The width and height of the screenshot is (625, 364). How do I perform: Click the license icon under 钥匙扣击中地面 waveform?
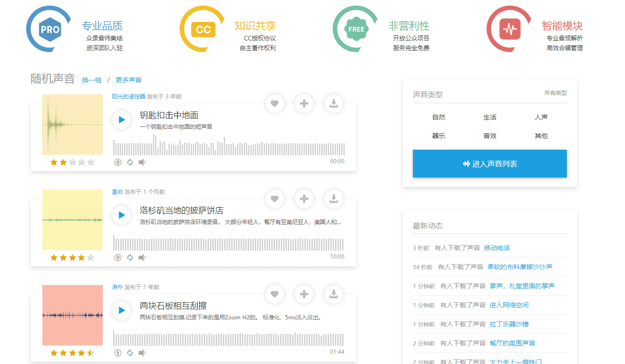coord(118,162)
